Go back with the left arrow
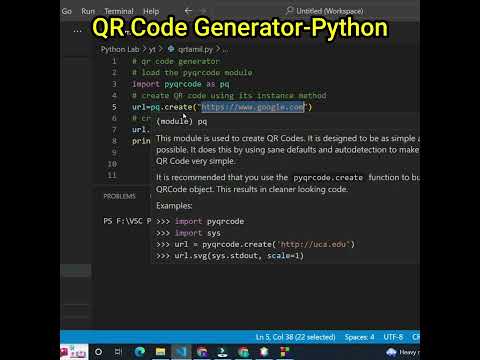480x360 pixels. [188, 11]
